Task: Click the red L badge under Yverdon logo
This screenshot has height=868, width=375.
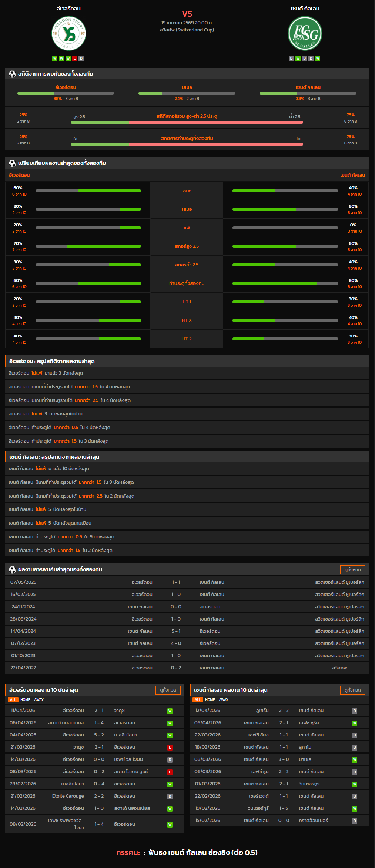Action: click(x=74, y=59)
